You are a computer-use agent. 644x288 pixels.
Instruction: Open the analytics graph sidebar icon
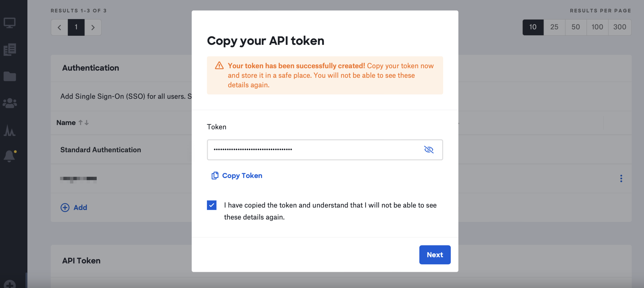click(10, 130)
